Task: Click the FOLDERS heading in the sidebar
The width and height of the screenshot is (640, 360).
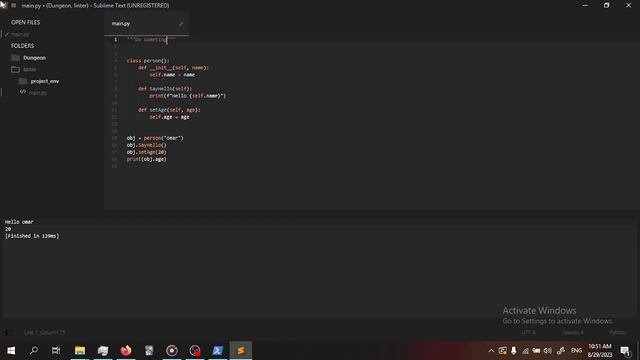Action: [22, 46]
